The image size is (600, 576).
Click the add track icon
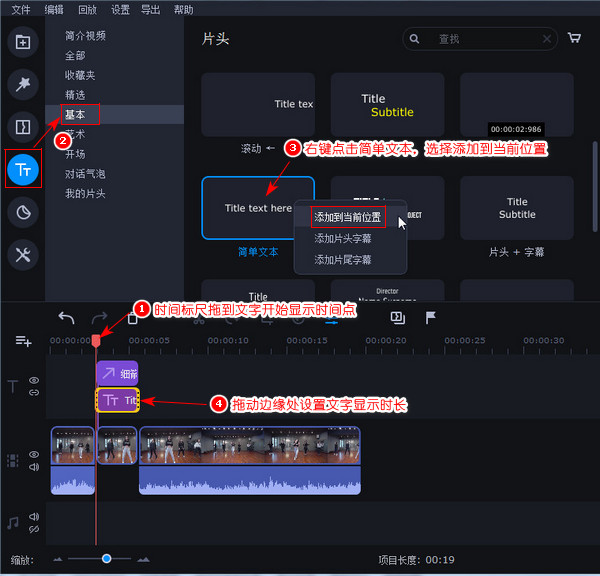point(23,341)
